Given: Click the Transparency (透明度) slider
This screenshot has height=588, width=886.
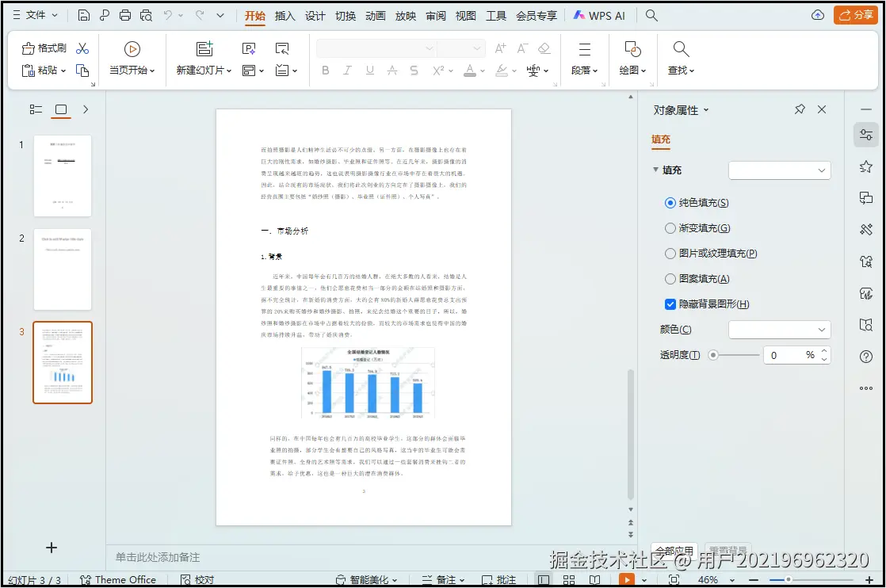Looking at the screenshot, I should [x=733, y=355].
